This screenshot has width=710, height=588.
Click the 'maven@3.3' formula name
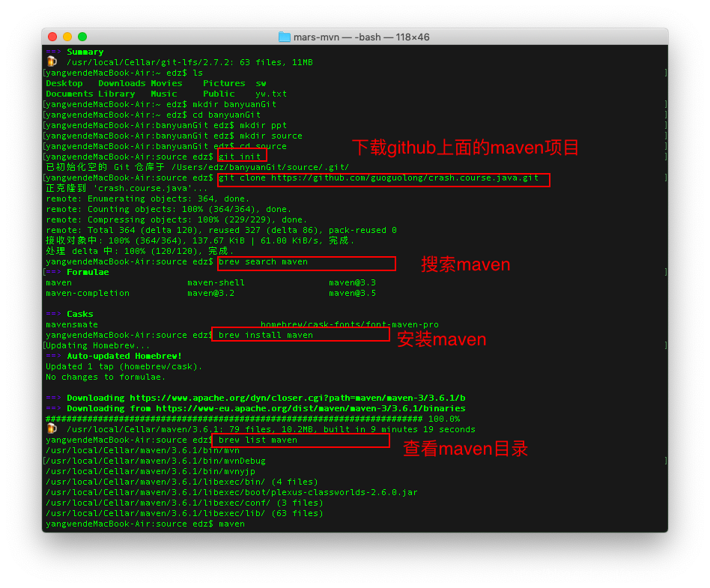[x=352, y=282]
